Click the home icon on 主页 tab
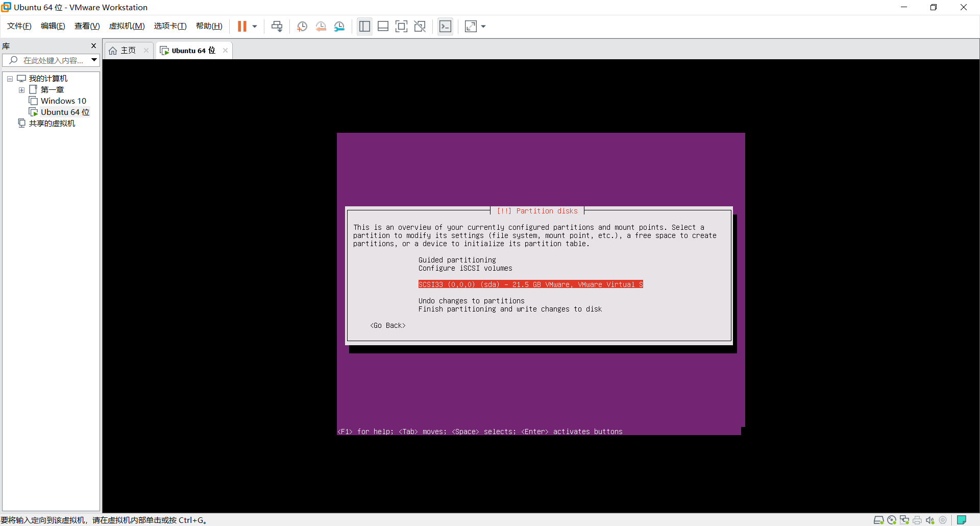Image resolution: width=980 pixels, height=526 pixels. [113, 51]
